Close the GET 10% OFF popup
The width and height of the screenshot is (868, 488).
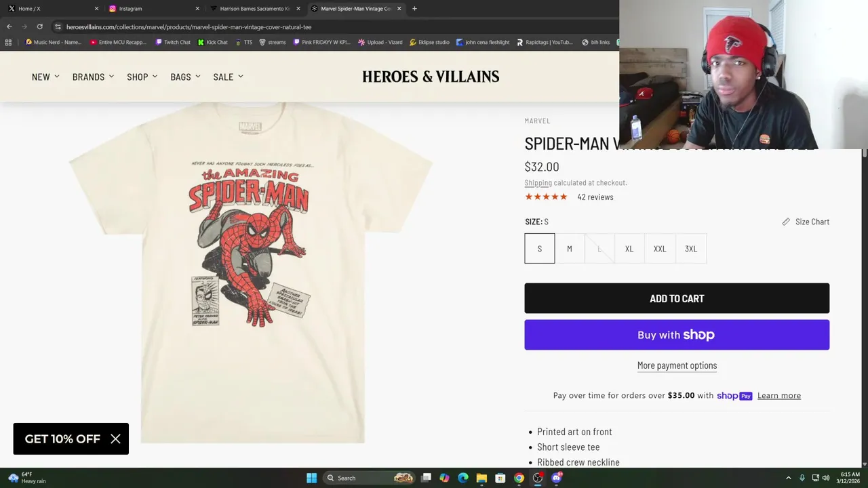115,439
